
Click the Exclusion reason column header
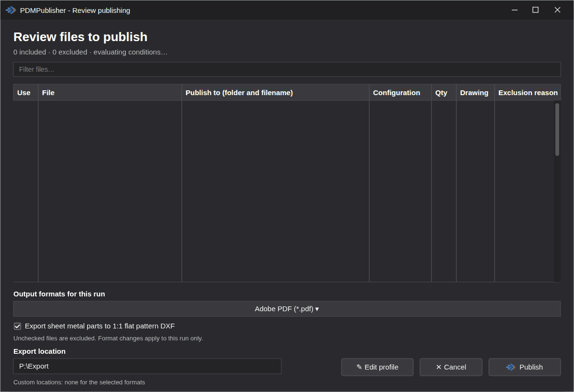click(528, 92)
